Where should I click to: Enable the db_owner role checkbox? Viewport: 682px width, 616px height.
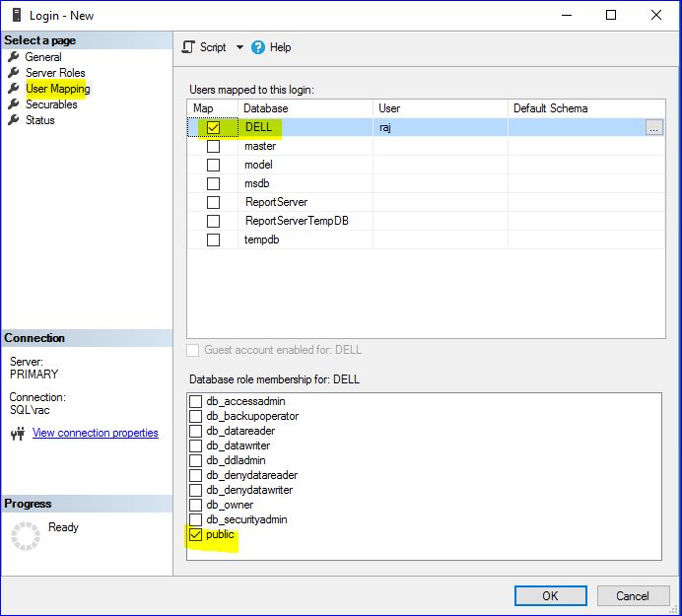tap(196, 505)
